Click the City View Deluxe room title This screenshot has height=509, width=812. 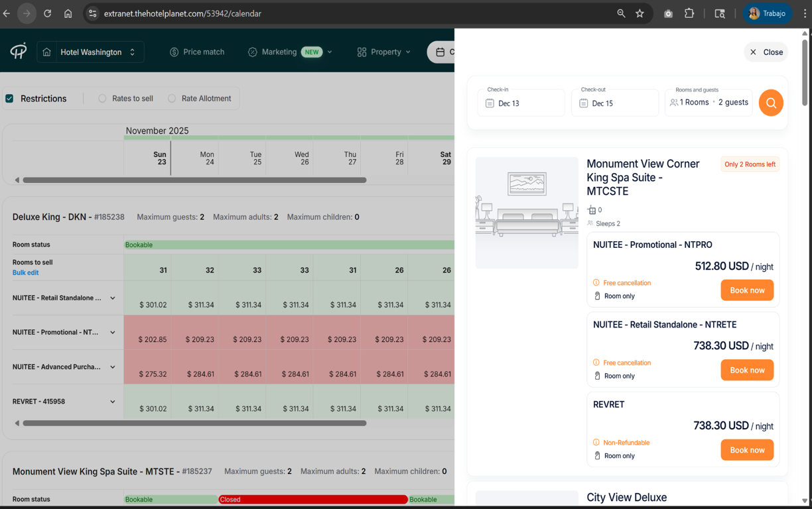click(626, 498)
